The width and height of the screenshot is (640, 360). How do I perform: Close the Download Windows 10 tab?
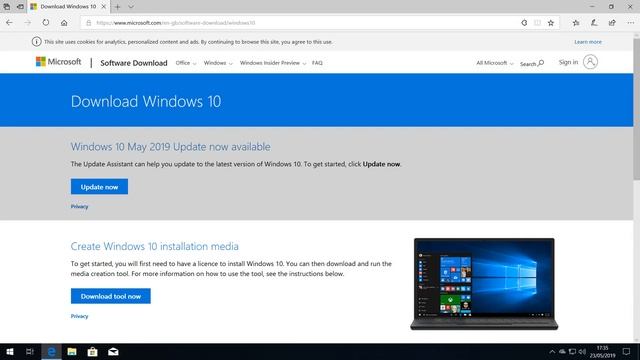tap(104, 7)
